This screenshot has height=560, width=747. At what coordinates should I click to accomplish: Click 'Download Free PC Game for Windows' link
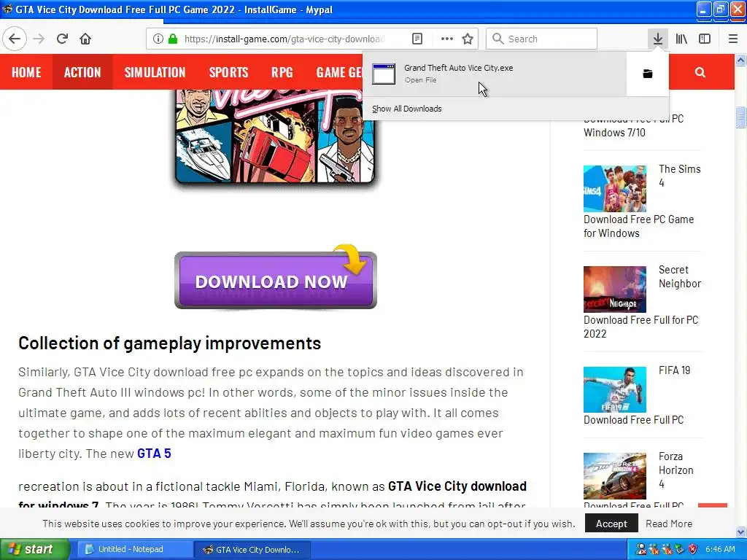click(x=638, y=226)
